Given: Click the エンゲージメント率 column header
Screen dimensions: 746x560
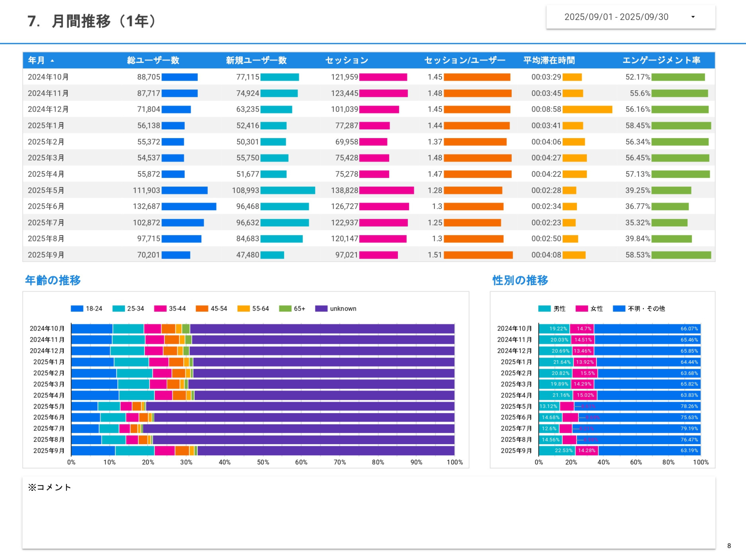Looking at the screenshot, I should tap(661, 60).
